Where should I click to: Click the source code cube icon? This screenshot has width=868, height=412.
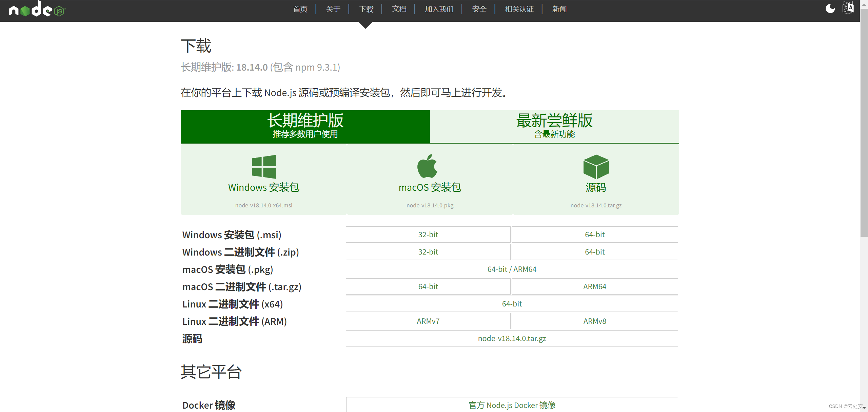coord(596,167)
